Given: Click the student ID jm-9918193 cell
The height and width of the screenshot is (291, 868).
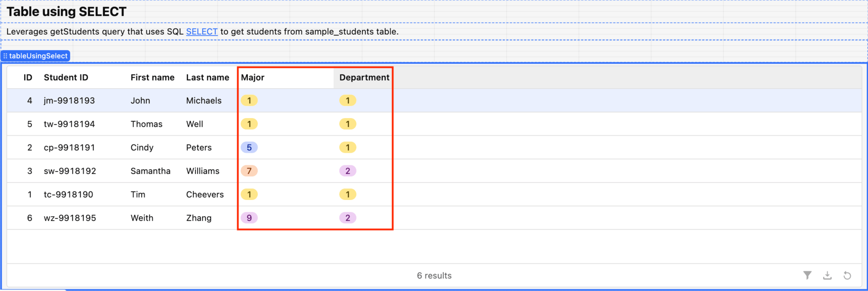Looking at the screenshot, I should pos(69,101).
